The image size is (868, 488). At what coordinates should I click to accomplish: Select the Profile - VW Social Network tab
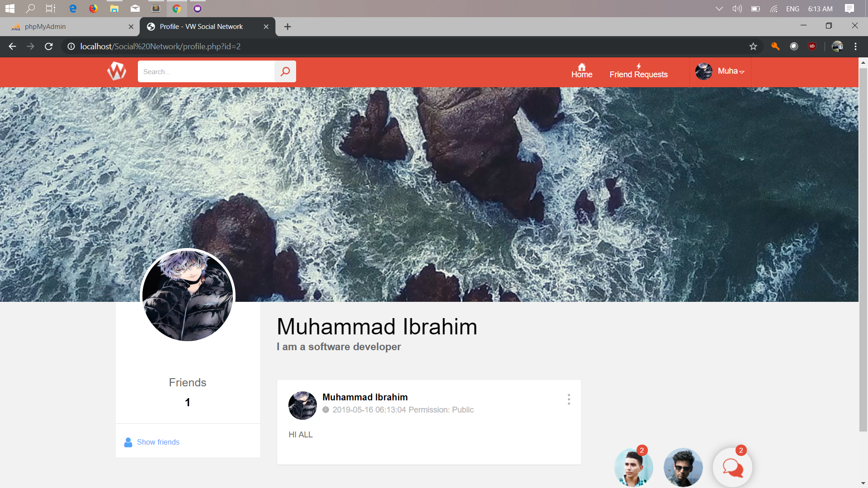(x=201, y=26)
